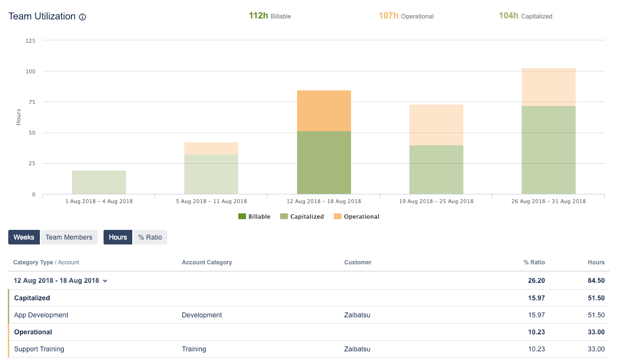Click the 26 Aug – 31 Aug operational bar segment

pos(548,87)
